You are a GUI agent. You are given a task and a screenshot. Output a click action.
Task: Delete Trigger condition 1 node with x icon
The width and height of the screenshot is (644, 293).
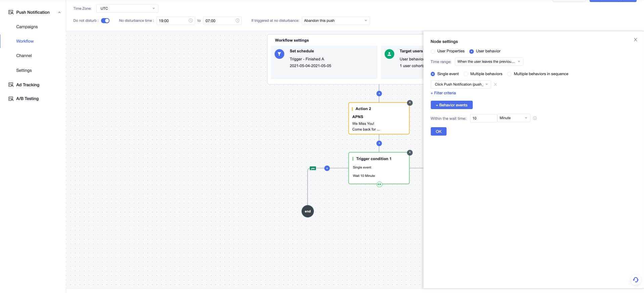click(410, 152)
